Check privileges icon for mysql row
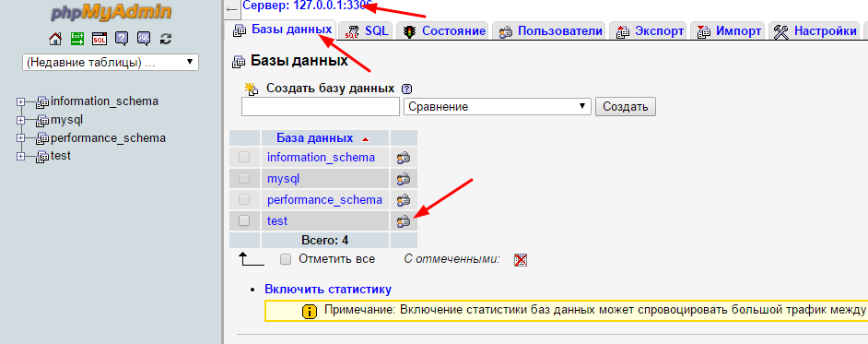Image resolution: width=868 pixels, height=344 pixels. 404,180
